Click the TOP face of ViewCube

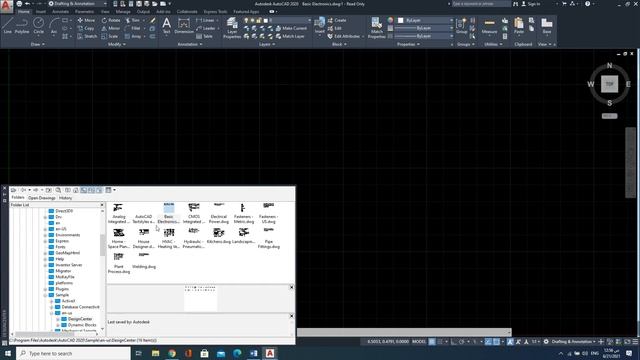(x=609, y=84)
